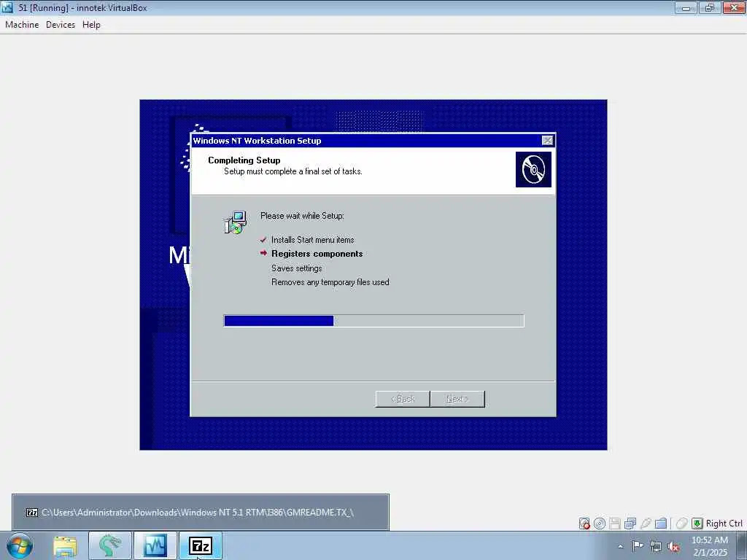Screen dimensions: 747x560
Task: Click Setup must complete a final set text
Action: 293,171
